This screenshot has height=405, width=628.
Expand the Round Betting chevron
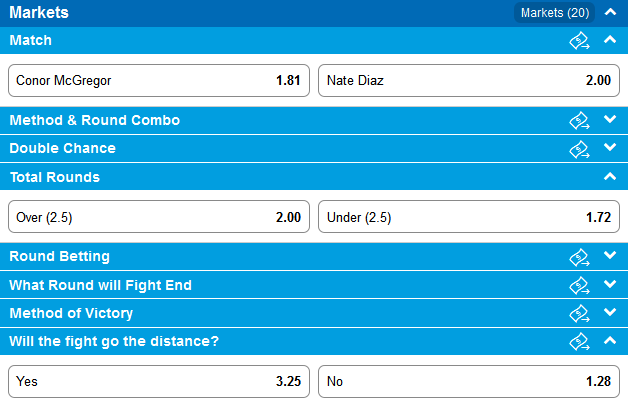pyautogui.click(x=610, y=255)
